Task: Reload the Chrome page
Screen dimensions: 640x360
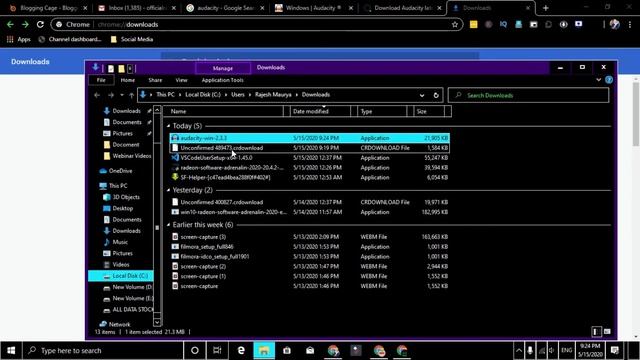Action: (40, 24)
